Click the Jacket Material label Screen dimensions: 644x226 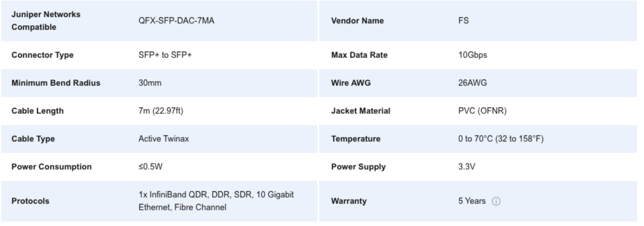click(x=360, y=111)
